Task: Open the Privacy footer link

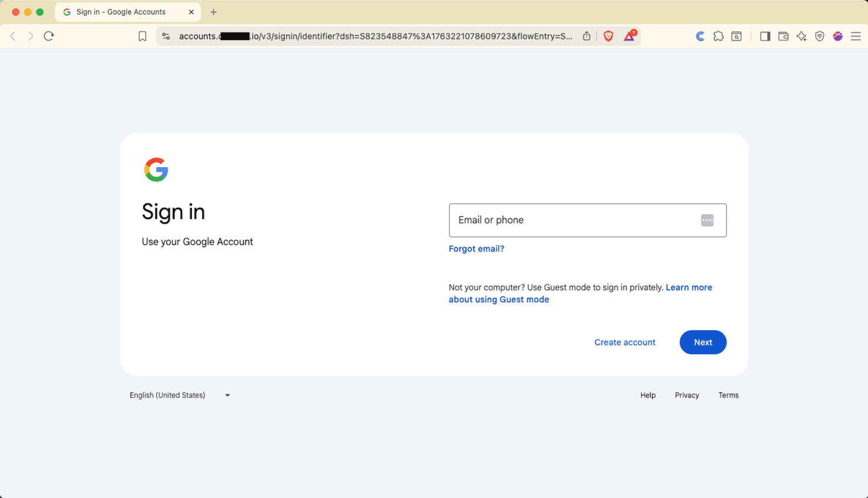Action: [x=687, y=395]
